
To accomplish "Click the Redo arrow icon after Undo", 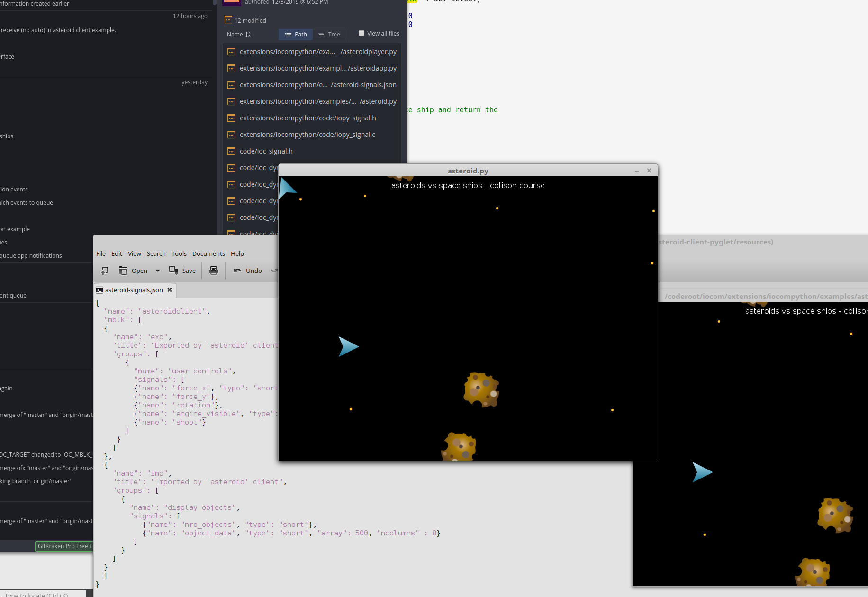I will pyautogui.click(x=274, y=271).
